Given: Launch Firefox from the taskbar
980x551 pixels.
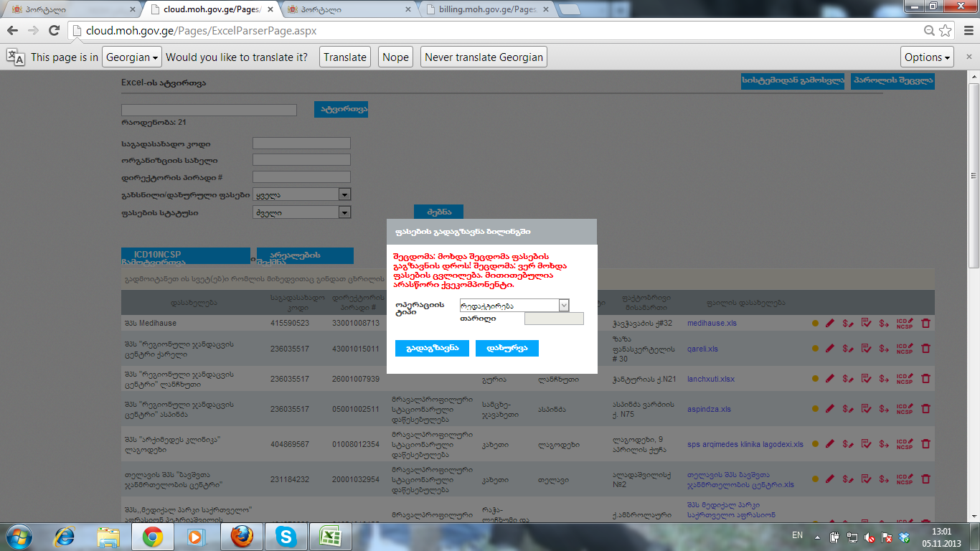Looking at the screenshot, I should click(x=242, y=536).
